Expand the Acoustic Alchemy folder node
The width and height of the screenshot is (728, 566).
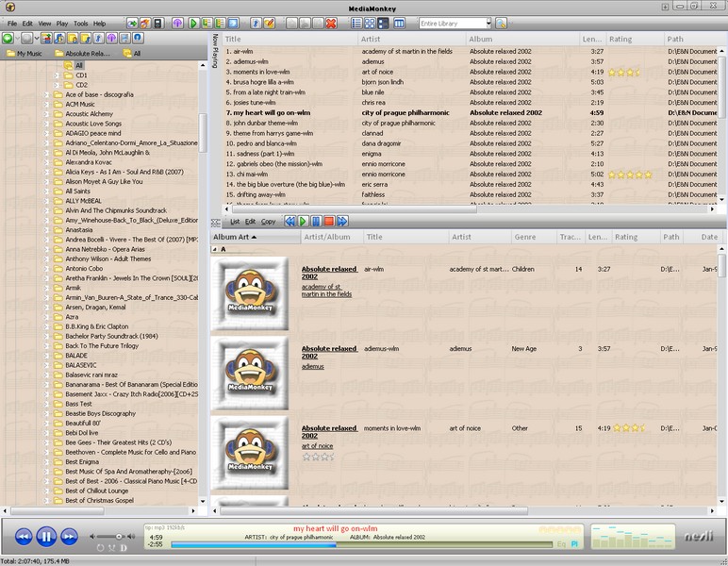46,114
